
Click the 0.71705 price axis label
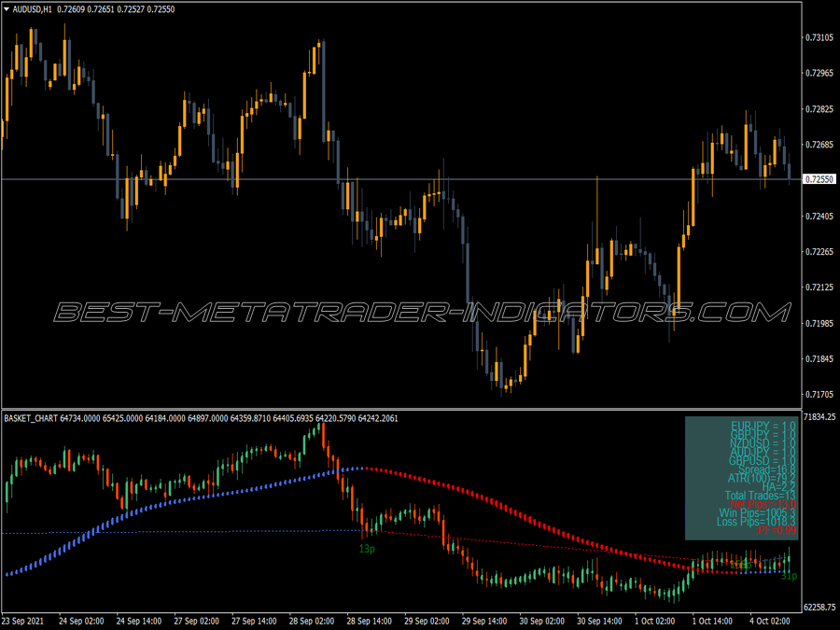[x=819, y=395]
